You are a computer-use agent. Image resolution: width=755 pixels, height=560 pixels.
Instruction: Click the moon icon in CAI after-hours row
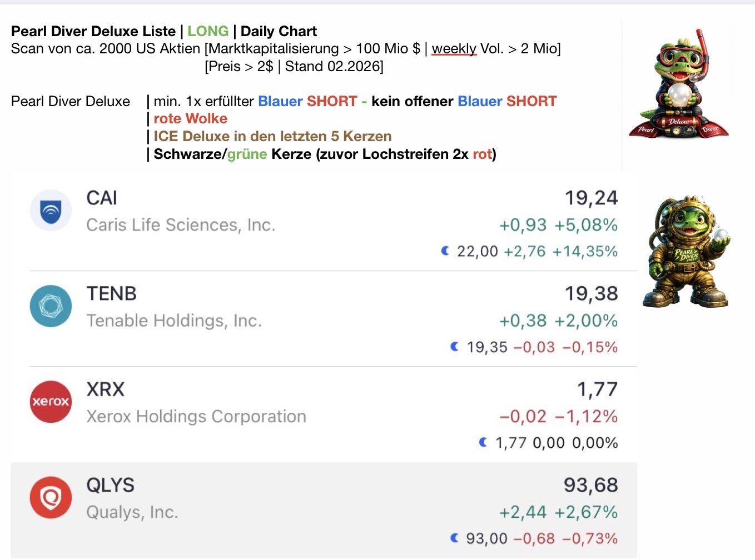[445, 251]
